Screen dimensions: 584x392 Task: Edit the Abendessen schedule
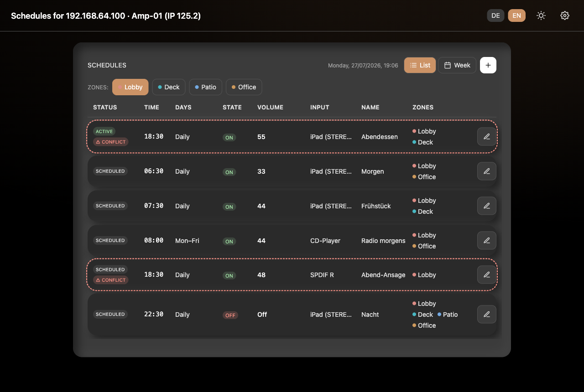click(487, 137)
